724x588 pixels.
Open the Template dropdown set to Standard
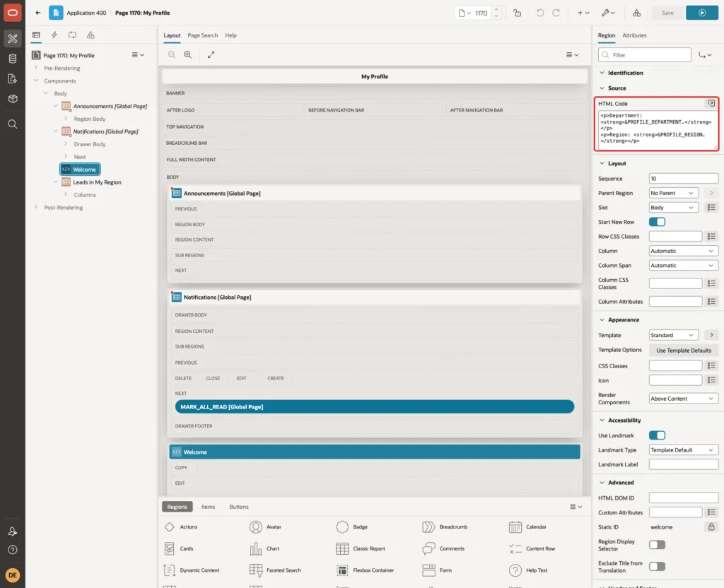[x=673, y=335]
